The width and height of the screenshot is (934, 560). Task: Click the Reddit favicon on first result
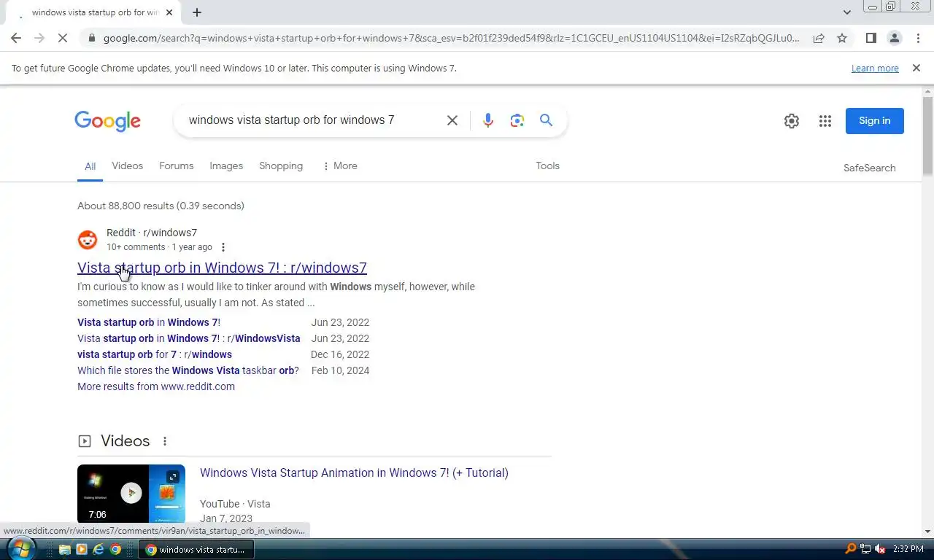tap(88, 240)
